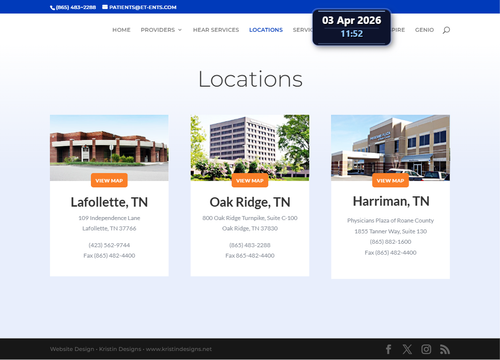Email PATIENTS@ET-ENTS.COM link in top bar
500x360 pixels.
[x=143, y=7]
